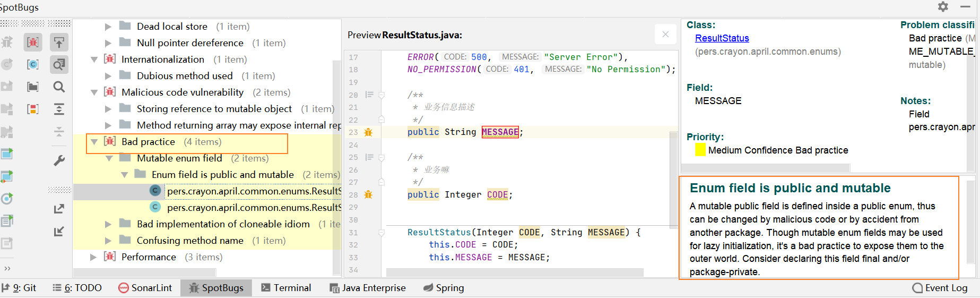Click the MESSAGE field in code line 23
The height and width of the screenshot is (298, 980).
(500, 132)
